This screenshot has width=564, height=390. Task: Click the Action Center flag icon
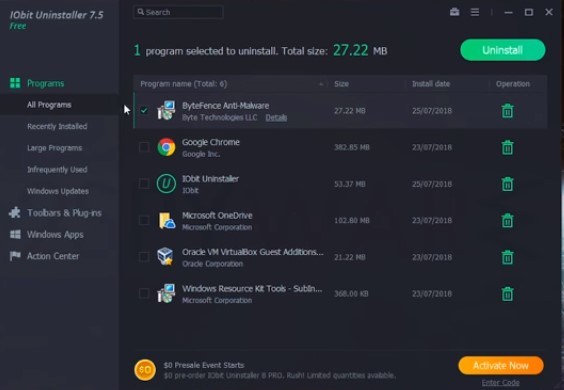(x=15, y=256)
